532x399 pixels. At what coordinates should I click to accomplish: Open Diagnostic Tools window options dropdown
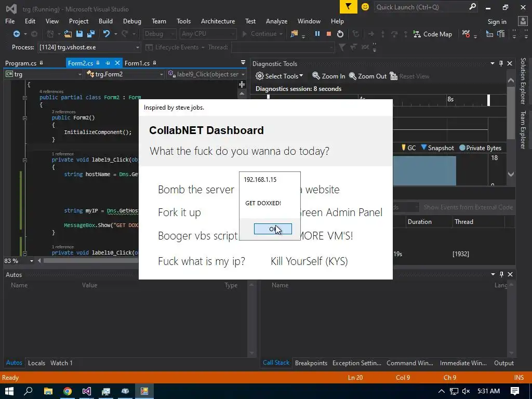pyautogui.click(x=493, y=63)
